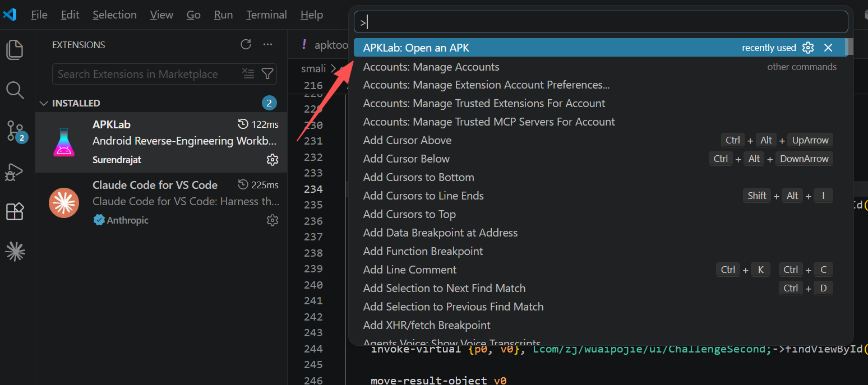
Task: Open Claude Code icon in activity bar
Action: pyautogui.click(x=15, y=252)
